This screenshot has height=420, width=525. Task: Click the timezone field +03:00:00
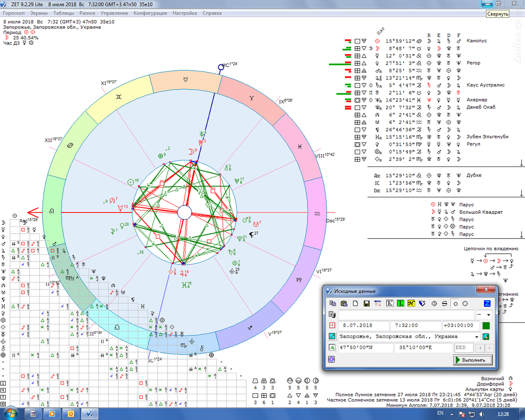(461, 325)
